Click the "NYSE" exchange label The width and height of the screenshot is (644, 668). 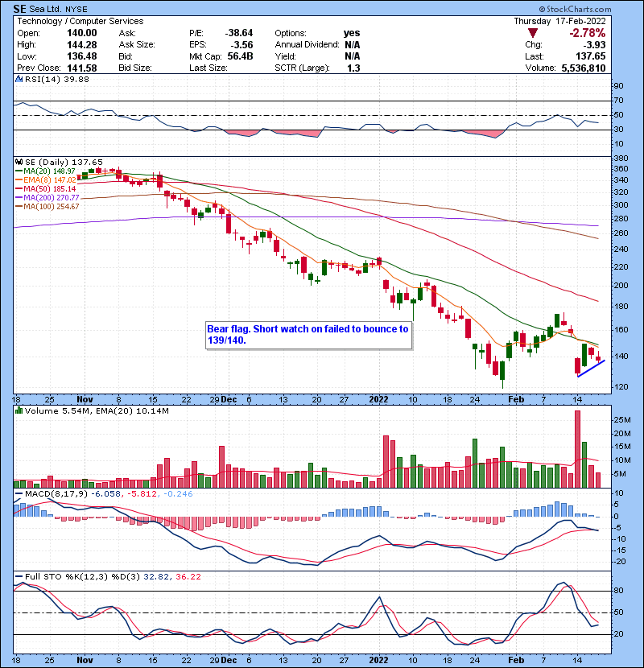point(76,10)
